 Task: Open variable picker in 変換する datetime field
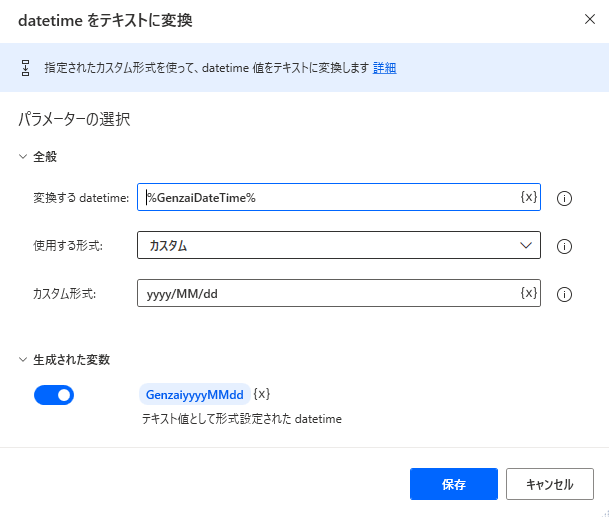pyautogui.click(x=528, y=197)
